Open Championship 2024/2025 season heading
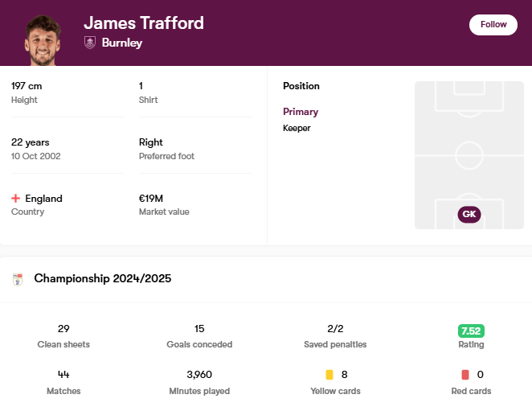This screenshot has width=532, height=415. pyautogui.click(x=102, y=278)
